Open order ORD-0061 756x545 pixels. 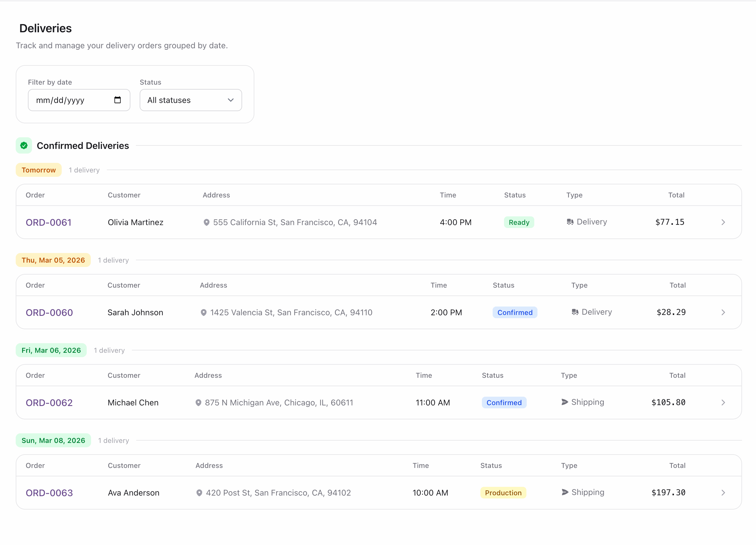(x=49, y=222)
